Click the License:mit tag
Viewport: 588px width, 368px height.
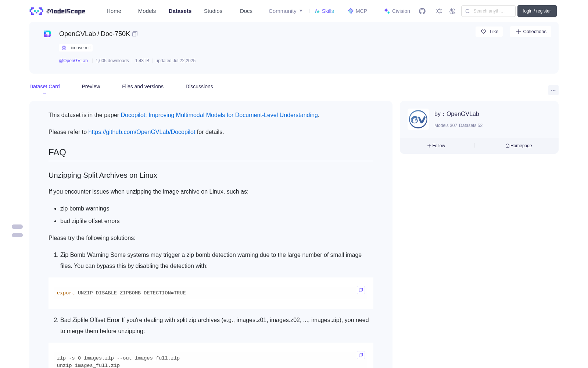pyautogui.click(x=76, y=48)
